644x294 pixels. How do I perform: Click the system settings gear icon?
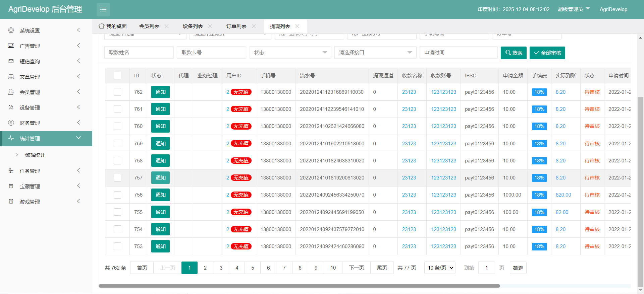(x=11, y=30)
